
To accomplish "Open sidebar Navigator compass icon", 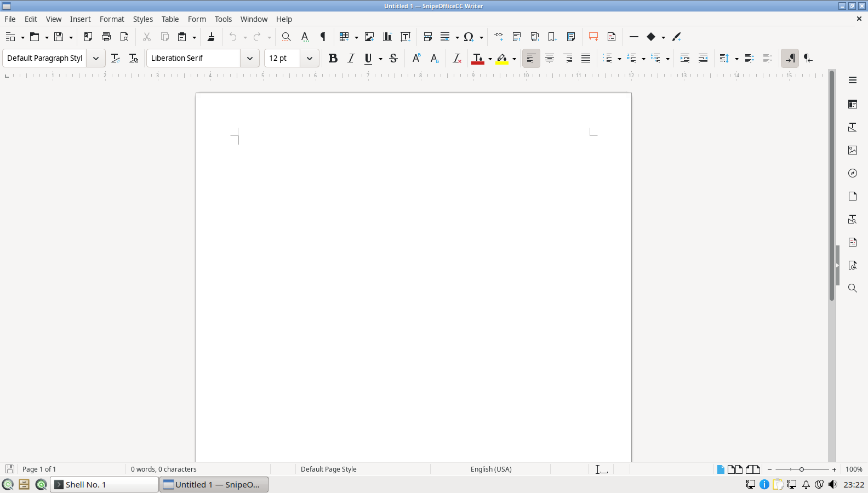I will pos(853,173).
